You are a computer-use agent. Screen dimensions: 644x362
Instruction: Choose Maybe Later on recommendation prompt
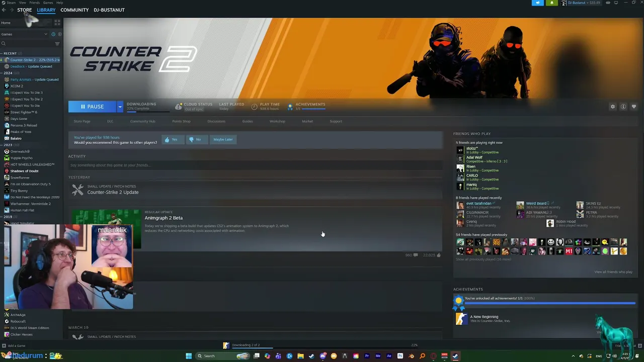click(x=223, y=139)
